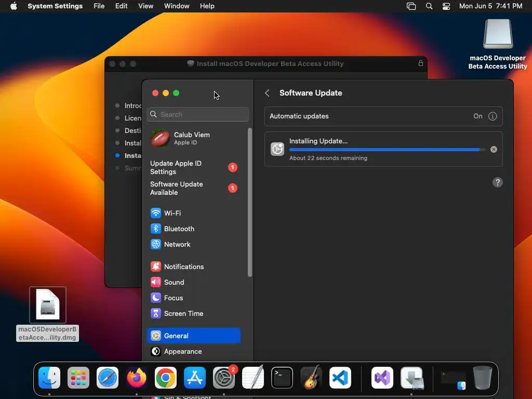Click the Automatic updates On value
The height and width of the screenshot is (399, 532).
pyautogui.click(x=478, y=116)
